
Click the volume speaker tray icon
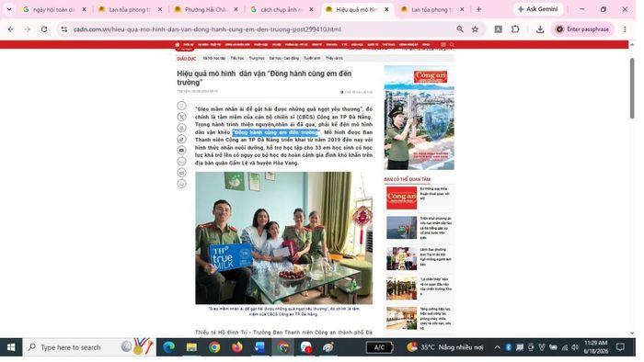point(575,347)
